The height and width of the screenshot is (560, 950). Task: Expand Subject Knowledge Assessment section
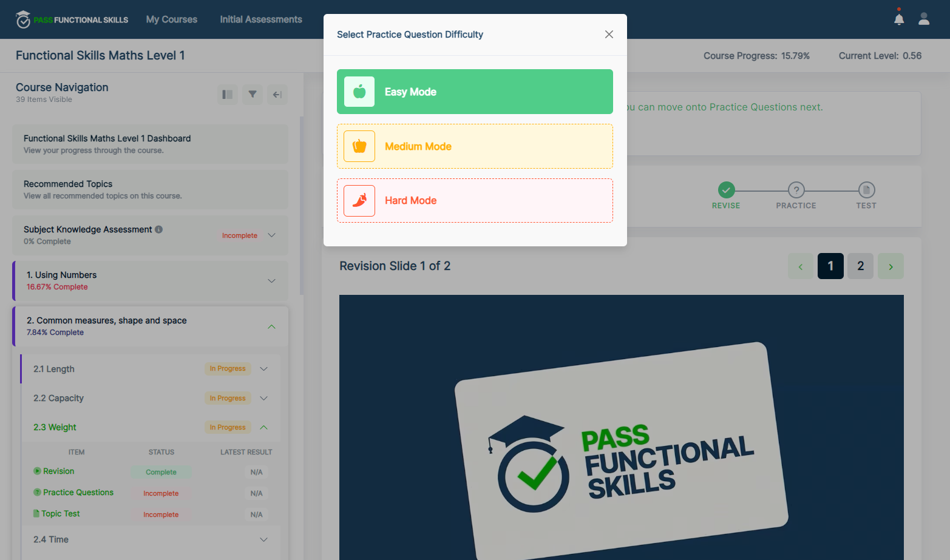pos(271,235)
